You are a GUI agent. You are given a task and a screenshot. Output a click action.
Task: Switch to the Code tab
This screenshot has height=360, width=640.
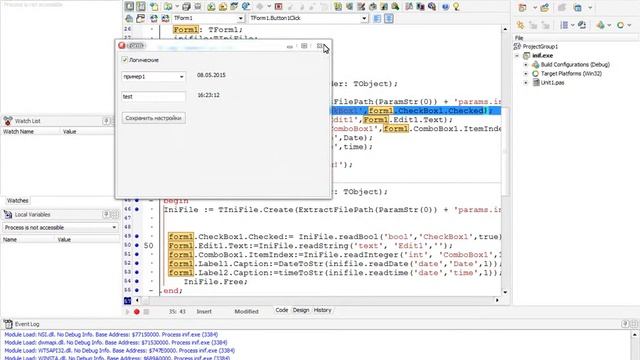tap(282, 310)
